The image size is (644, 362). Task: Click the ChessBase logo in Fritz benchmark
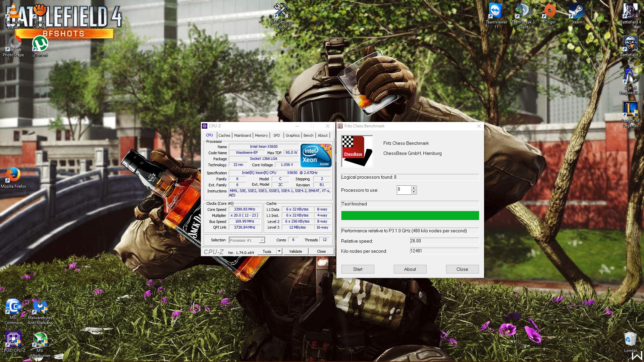[357, 151]
